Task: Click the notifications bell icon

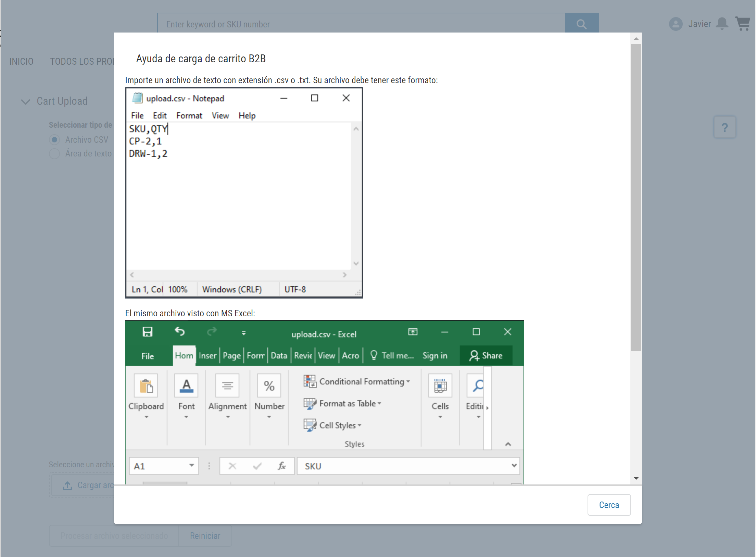Action: [722, 24]
